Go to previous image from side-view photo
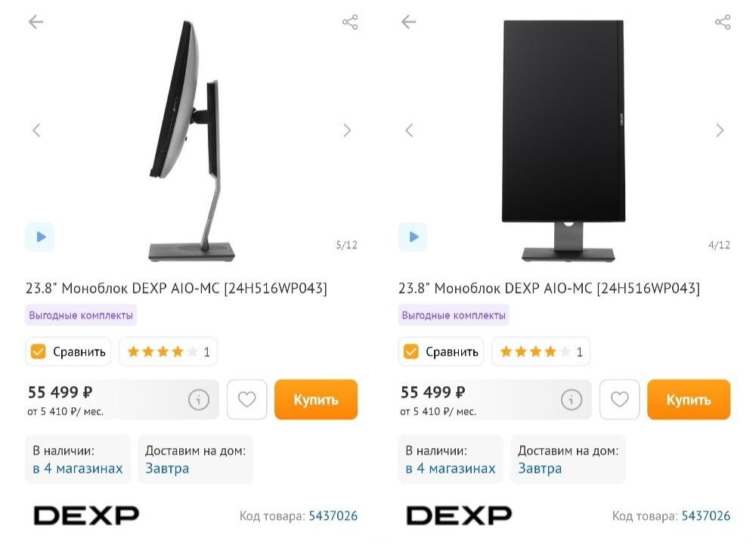Viewport: 756px width, 544px height. coord(36,130)
